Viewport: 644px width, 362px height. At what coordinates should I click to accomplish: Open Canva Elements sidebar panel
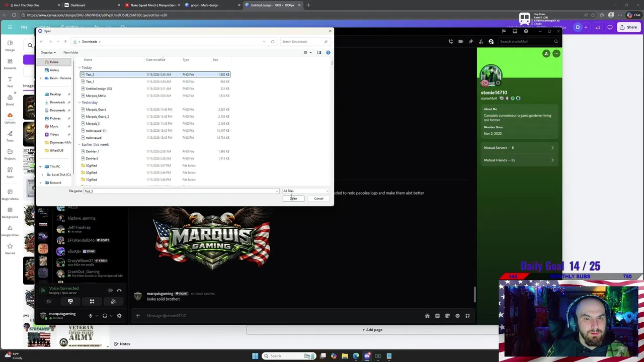[x=10, y=64]
